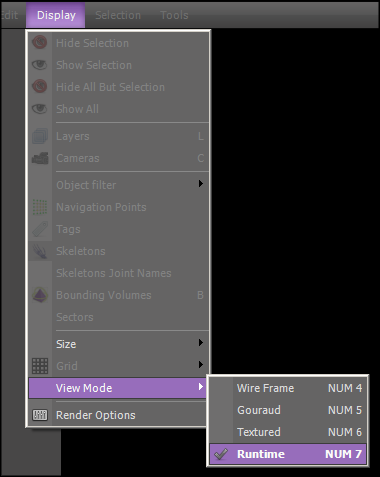Viewport: 380px width, 477px height.
Task: Select the checked Runtime view mode
Action: [x=288, y=454]
